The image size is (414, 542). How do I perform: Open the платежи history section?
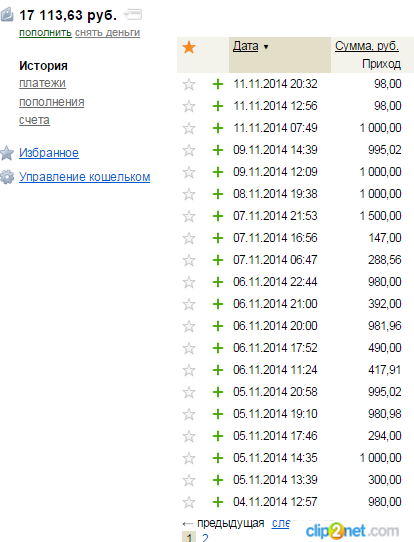tap(42, 83)
